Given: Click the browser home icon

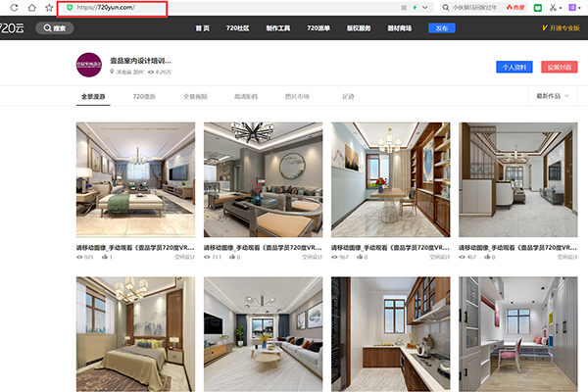Looking at the screenshot, I should (x=30, y=7).
